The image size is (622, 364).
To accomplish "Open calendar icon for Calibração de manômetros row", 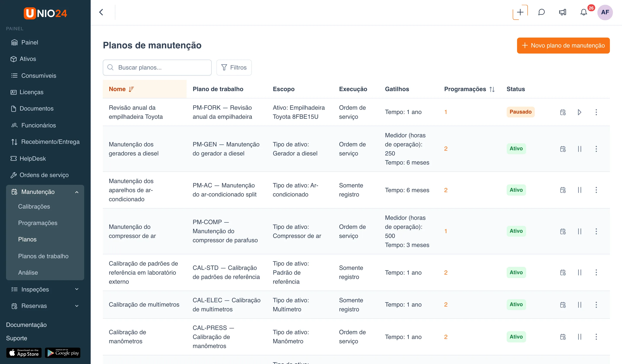I will [x=563, y=337].
